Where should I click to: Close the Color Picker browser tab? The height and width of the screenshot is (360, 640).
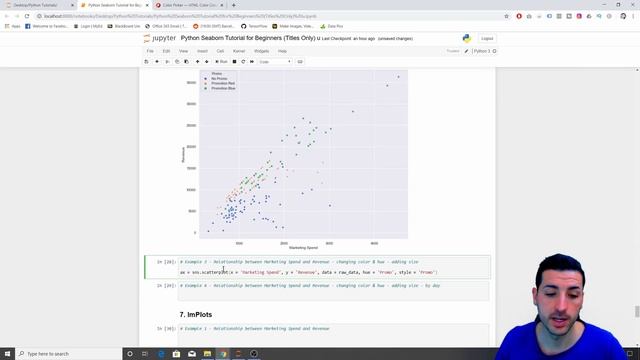222,5
